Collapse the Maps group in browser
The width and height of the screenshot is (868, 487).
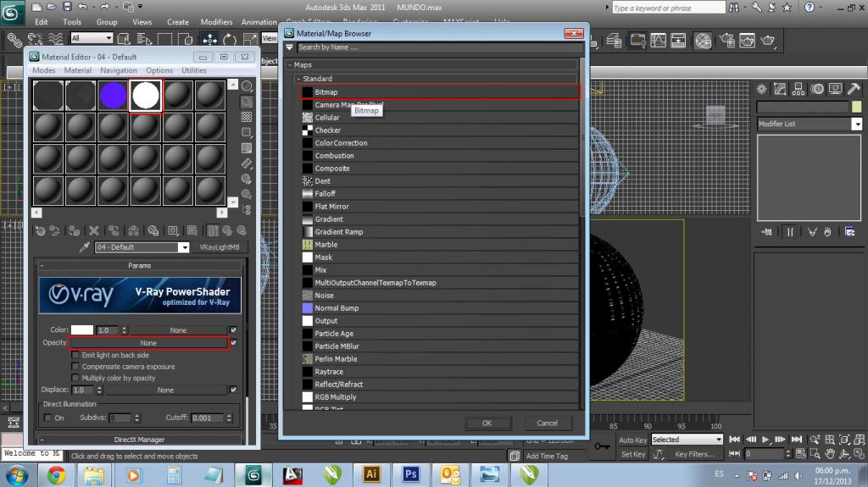point(290,65)
